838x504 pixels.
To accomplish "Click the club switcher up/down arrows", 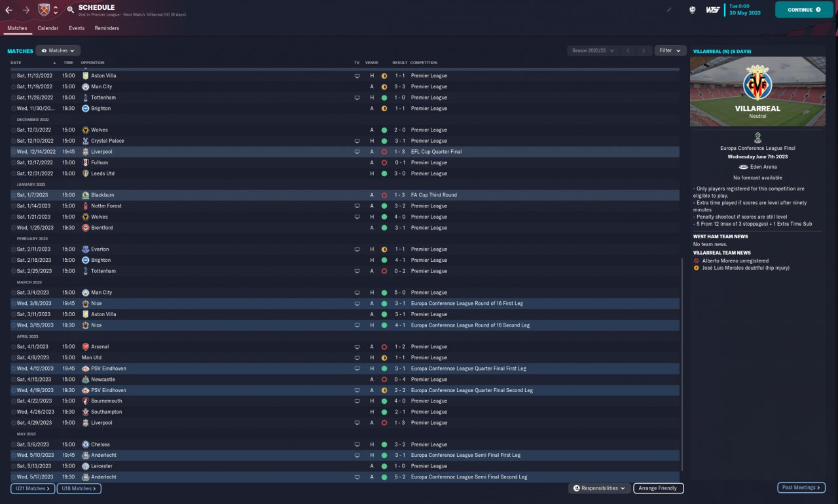I will [56, 10].
